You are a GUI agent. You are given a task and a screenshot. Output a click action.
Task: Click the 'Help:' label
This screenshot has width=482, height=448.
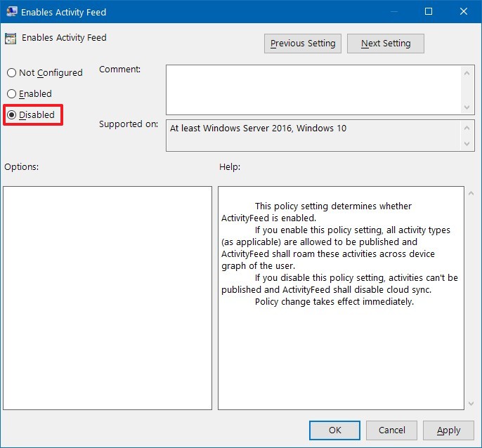(230, 167)
